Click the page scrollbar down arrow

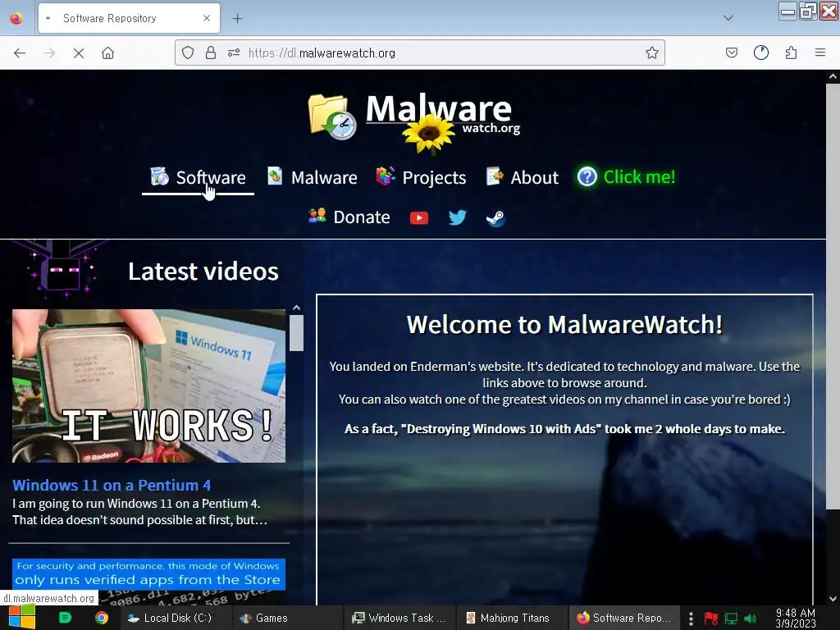(x=833, y=599)
